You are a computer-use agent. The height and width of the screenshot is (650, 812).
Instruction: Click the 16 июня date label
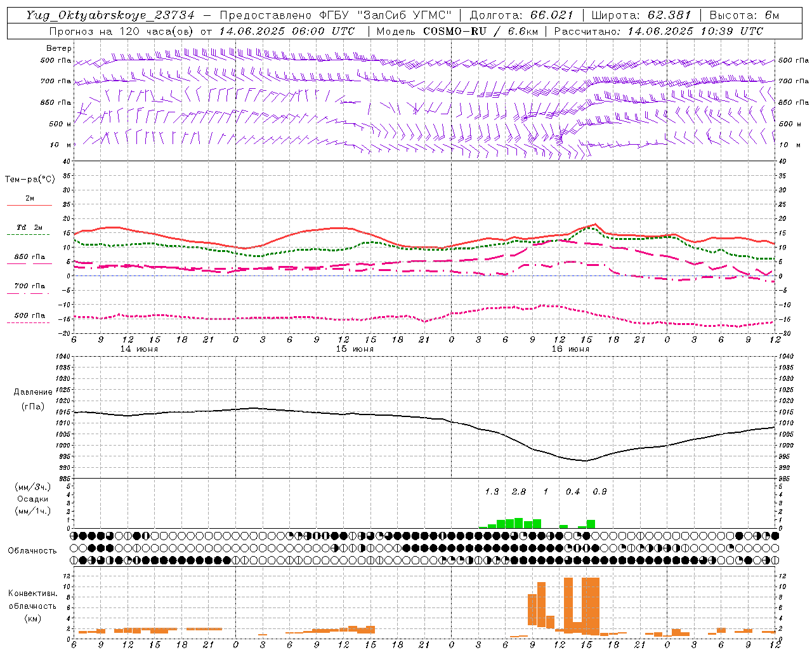point(570,348)
